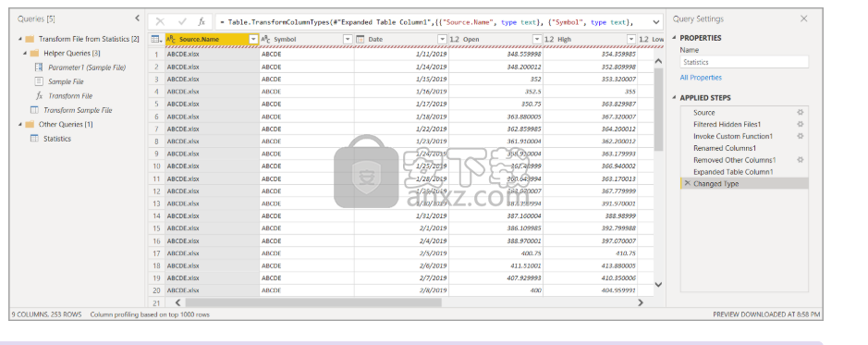Select the Statistics query in Other Queries
Screen dimensions: 868x345
(57, 139)
